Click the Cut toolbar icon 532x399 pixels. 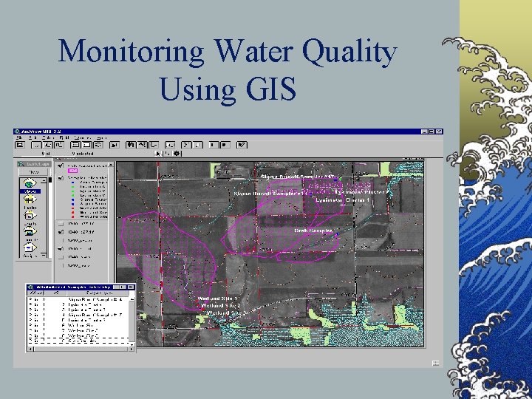click(x=36, y=145)
